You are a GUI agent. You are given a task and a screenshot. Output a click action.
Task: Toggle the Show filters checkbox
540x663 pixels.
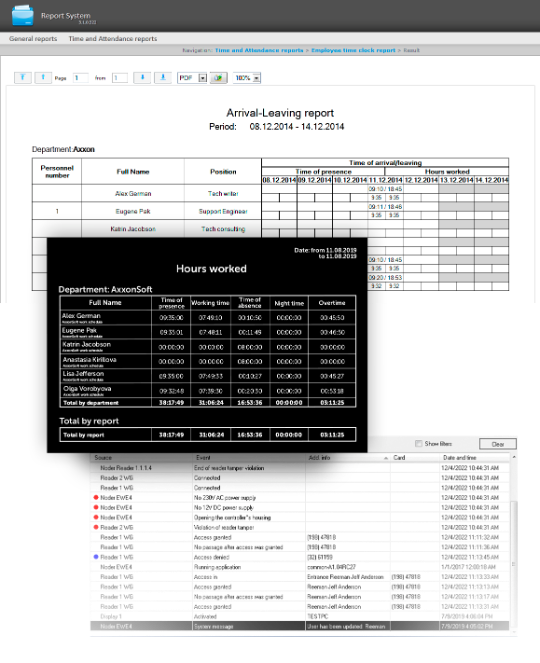[418, 444]
